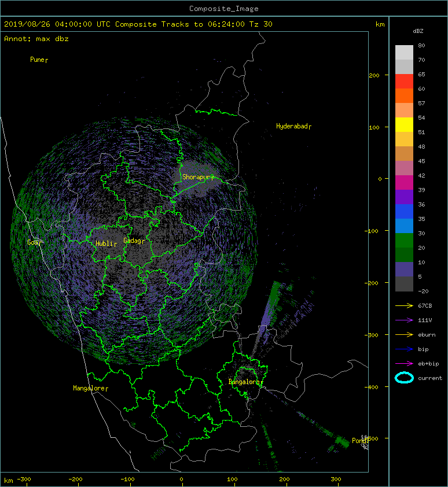
Task: Click the brown-orange 45–48 dBZ swatch
Action: 404,153
